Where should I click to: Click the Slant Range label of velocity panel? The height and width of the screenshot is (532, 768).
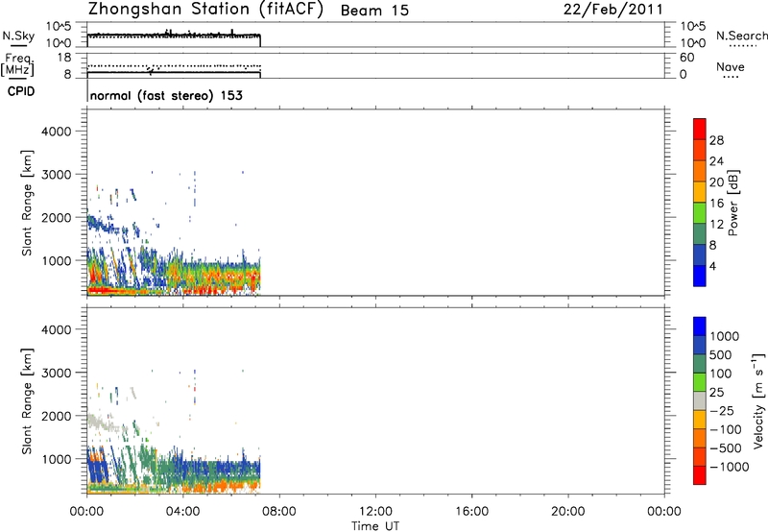pos(27,400)
